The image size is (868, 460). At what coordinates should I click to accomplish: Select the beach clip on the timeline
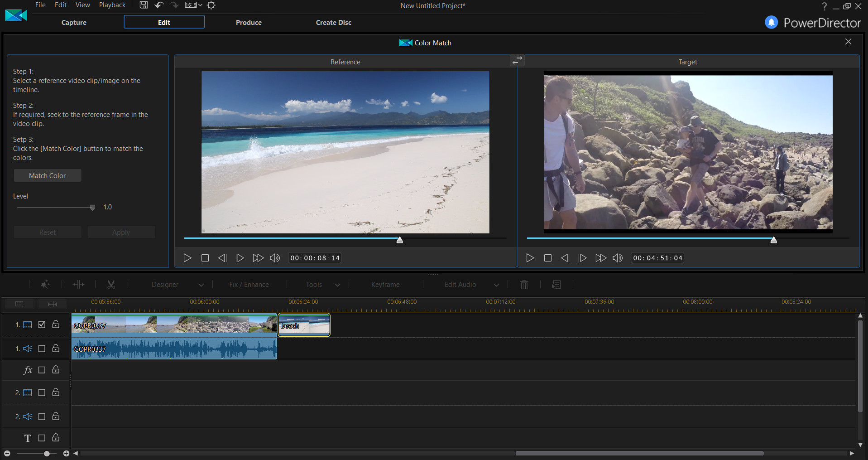tap(303, 325)
